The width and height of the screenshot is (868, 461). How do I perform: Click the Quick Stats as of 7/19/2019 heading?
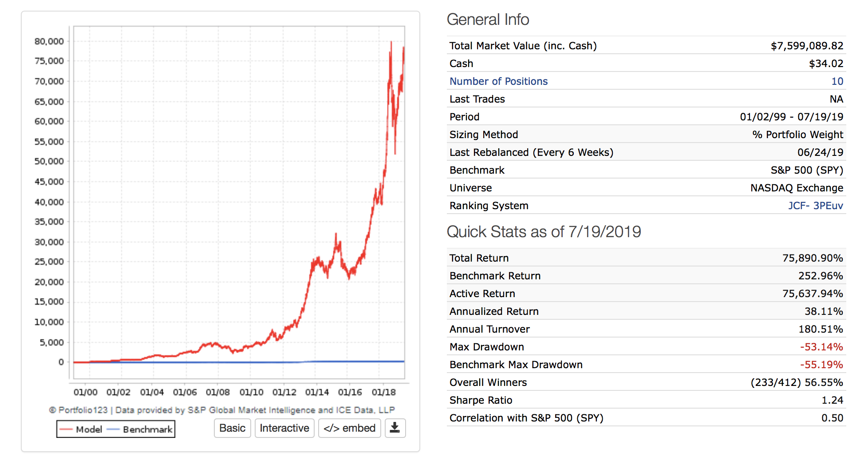pos(544,232)
